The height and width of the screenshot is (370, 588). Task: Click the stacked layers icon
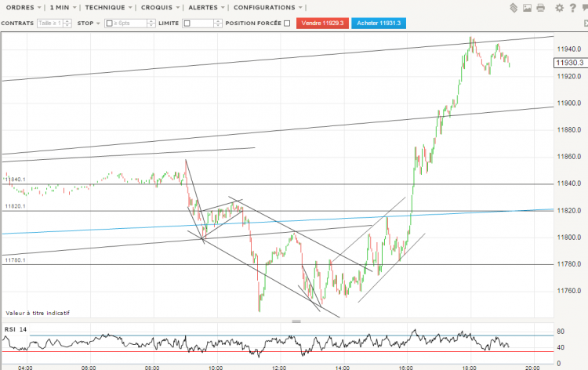pyautogui.click(x=514, y=8)
